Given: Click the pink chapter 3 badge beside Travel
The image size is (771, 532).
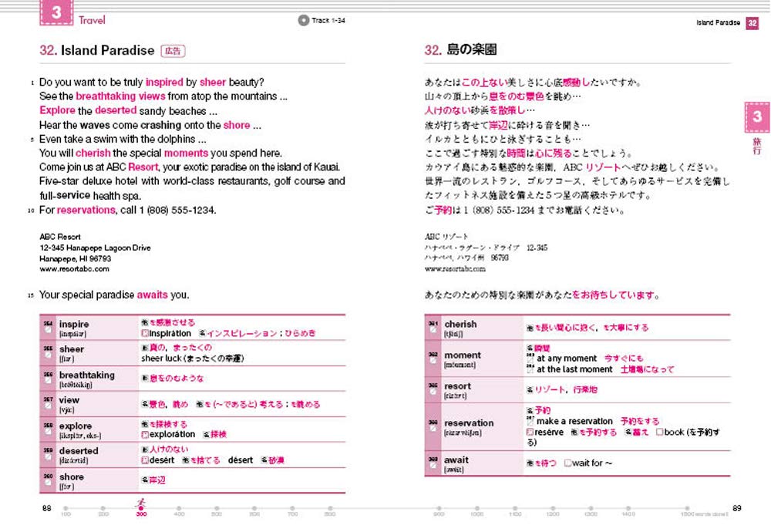Looking at the screenshot, I should pos(56,12).
